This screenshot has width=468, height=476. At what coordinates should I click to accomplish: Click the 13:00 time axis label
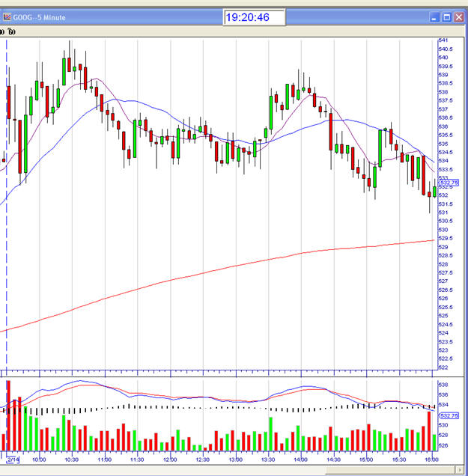235,460
